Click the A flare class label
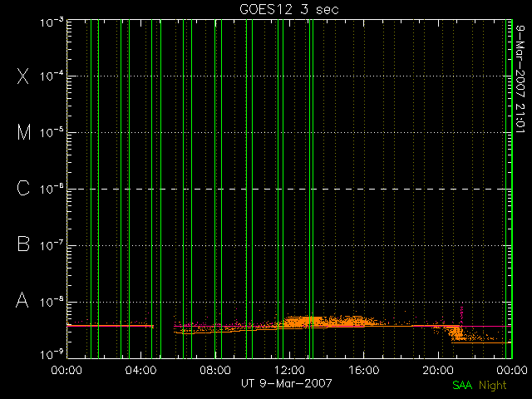The image size is (532, 399). tap(22, 300)
